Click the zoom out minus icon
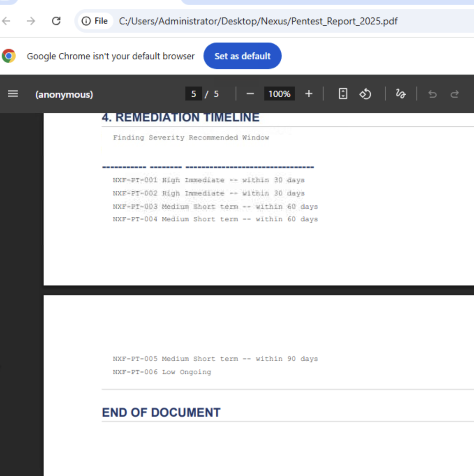This screenshot has height=476, width=474. click(250, 94)
